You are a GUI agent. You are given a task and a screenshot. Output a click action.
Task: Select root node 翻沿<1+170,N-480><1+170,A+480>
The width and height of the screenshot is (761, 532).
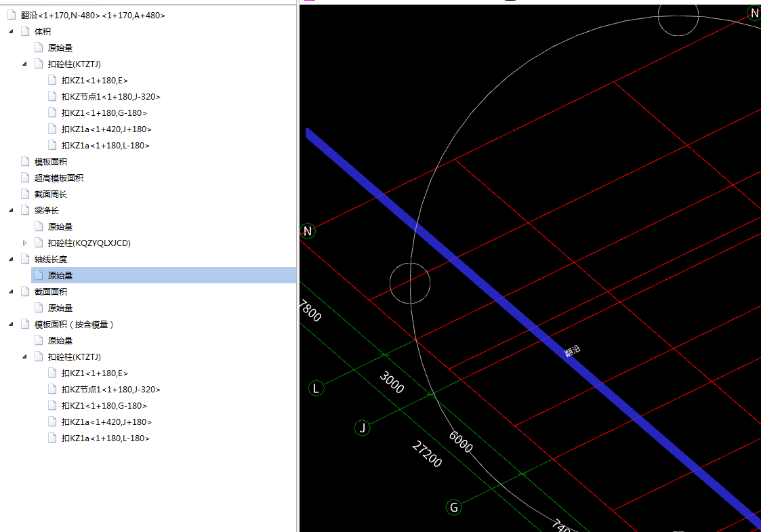tap(93, 16)
